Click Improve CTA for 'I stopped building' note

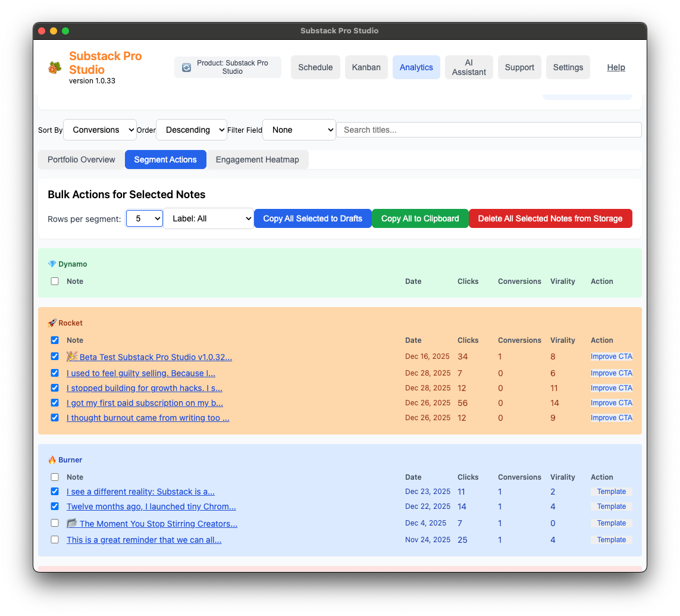pyautogui.click(x=611, y=388)
